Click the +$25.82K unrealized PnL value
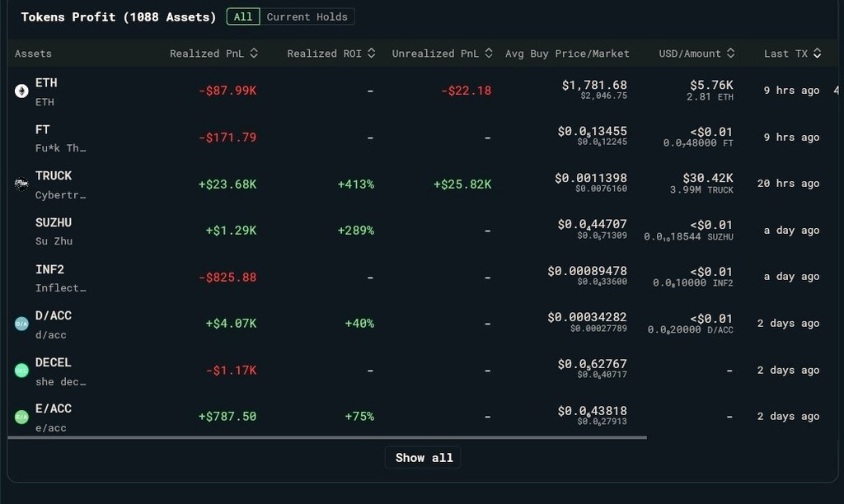 click(x=463, y=184)
